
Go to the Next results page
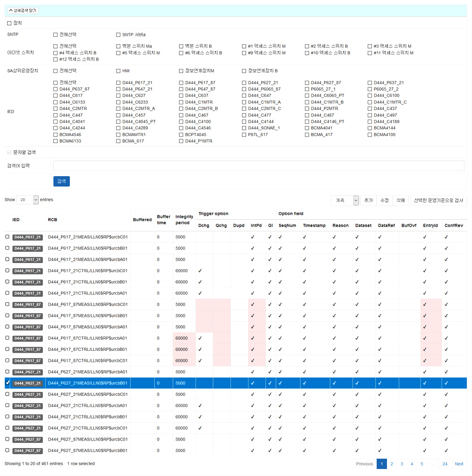(x=459, y=464)
